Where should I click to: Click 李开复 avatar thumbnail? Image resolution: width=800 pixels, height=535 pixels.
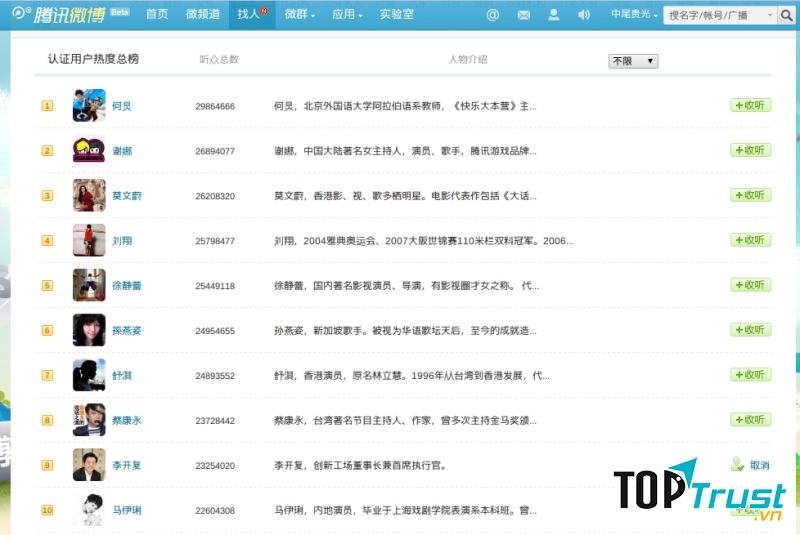89,465
